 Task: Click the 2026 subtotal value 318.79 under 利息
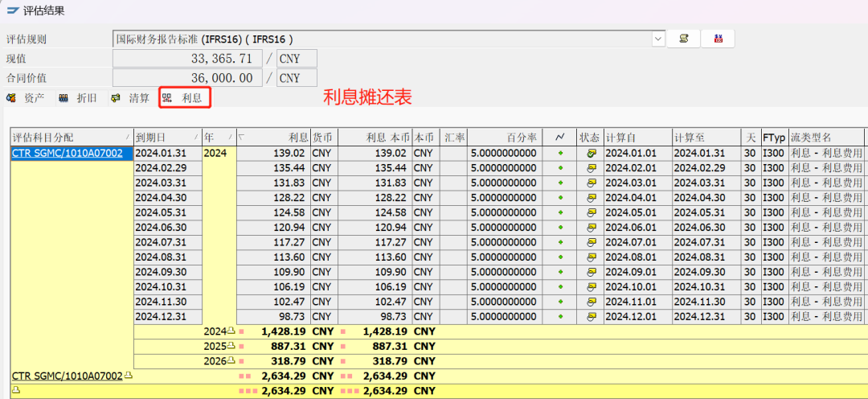click(289, 361)
